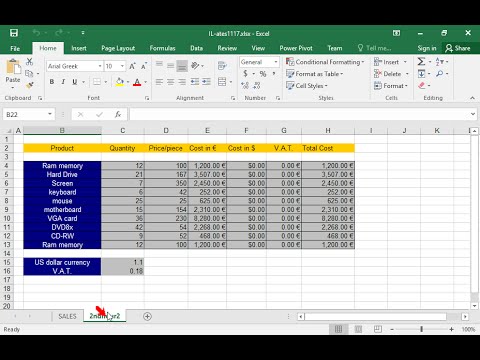This screenshot has width=480, height=360.
Task: Click the Cut scissors icon
Action: [x=30, y=62]
